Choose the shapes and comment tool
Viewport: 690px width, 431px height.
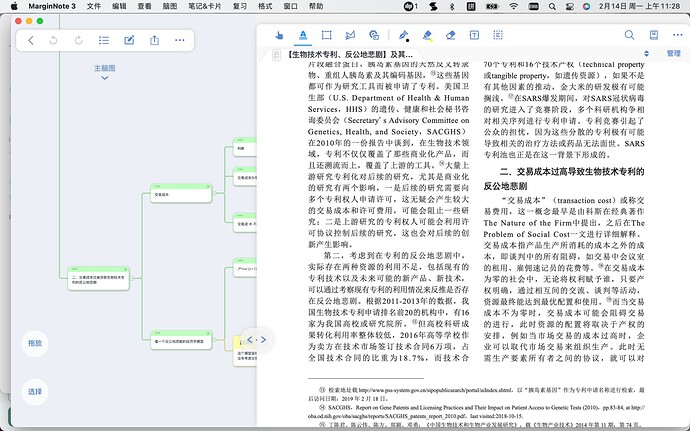click(x=374, y=35)
